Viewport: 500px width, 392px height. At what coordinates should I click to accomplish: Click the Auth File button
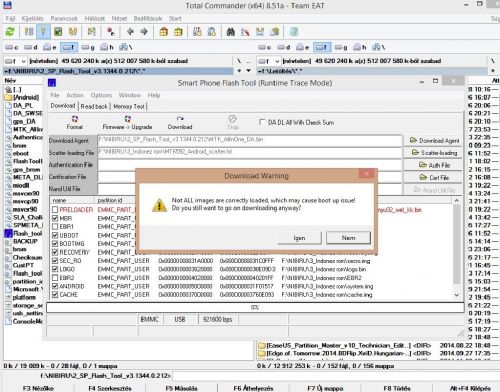[x=434, y=165]
